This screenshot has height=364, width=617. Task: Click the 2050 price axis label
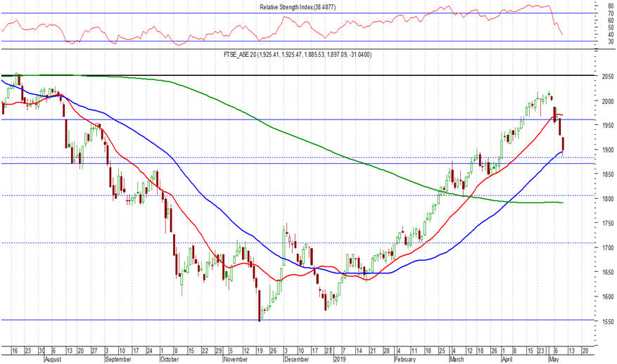pyautogui.click(x=608, y=77)
